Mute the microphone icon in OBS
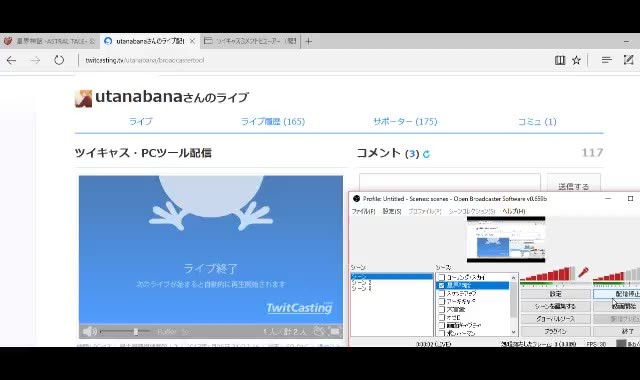Image resolution: width=640 pixels, height=380 pixels. pyautogui.click(x=584, y=272)
